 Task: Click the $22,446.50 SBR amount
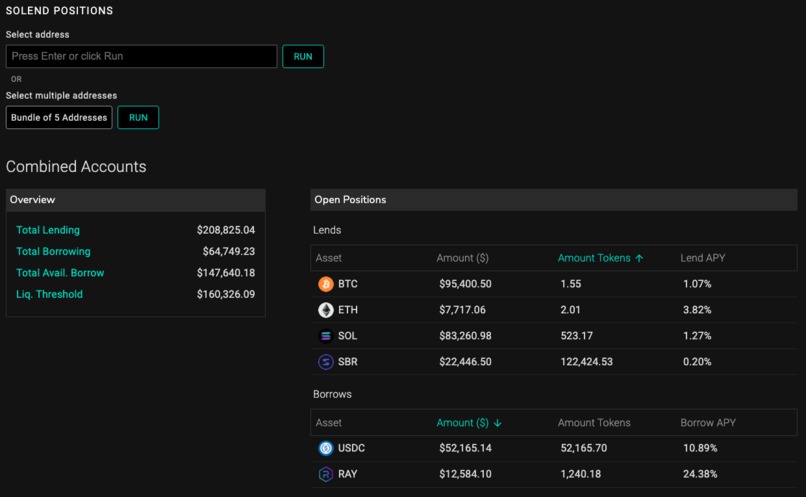465,362
